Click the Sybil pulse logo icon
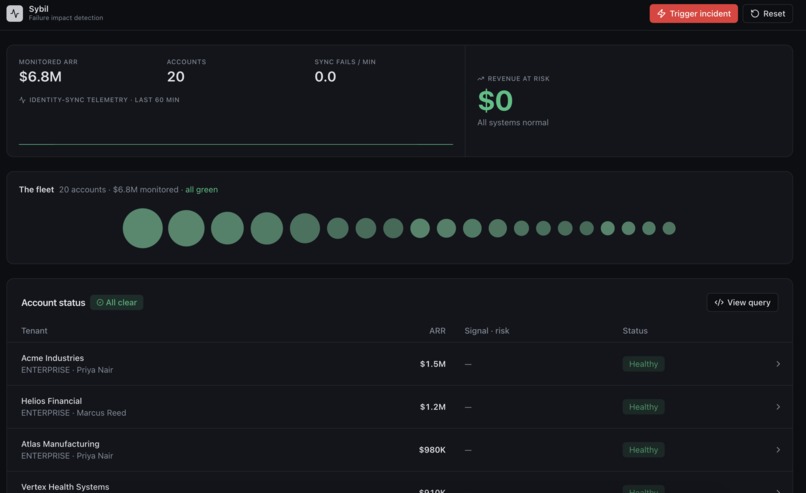The image size is (806, 493). pyautogui.click(x=14, y=13)
